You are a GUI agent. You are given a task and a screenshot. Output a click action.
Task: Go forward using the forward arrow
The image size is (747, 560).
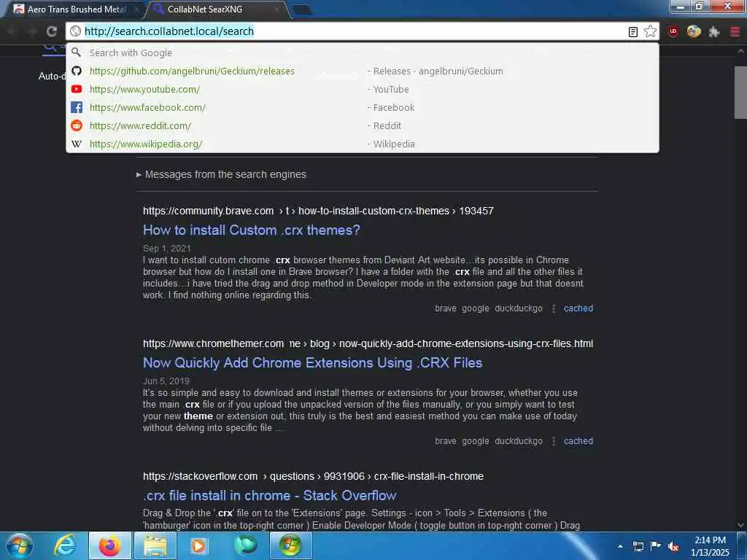[32, 31]
